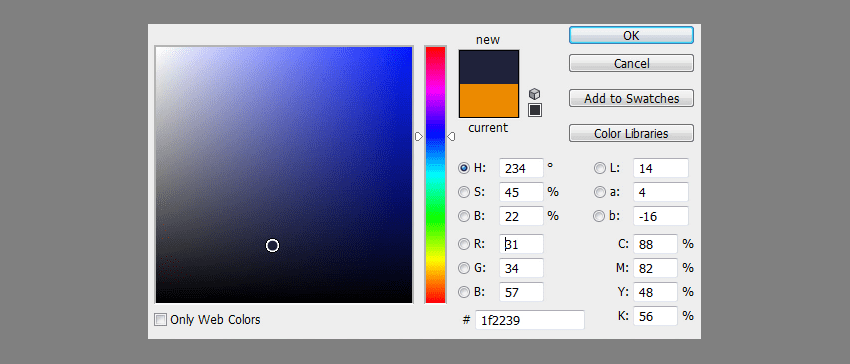Click the R field showing 31
Screen dimensions: 850x364
click(521, 244)
